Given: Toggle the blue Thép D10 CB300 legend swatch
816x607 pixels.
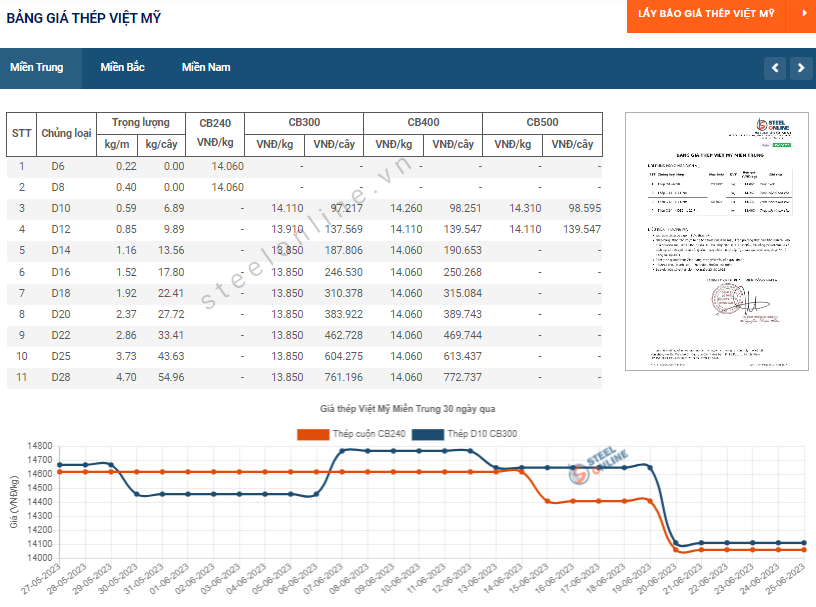Looking at the screenshot, I should pyautogui.click(x=428, y=434).
